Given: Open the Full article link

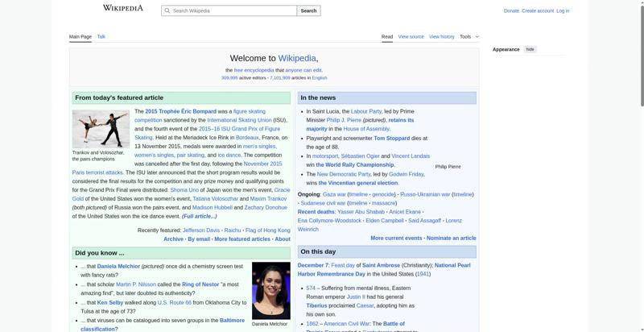Looking at the screenshot, I should (x=199, y=216).
